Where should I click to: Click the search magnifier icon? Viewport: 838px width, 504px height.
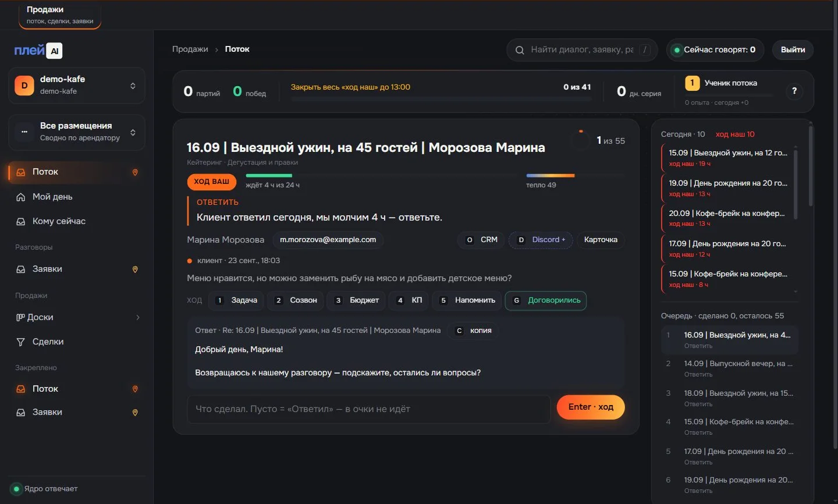pyautogui.click(x=520, y=50)
